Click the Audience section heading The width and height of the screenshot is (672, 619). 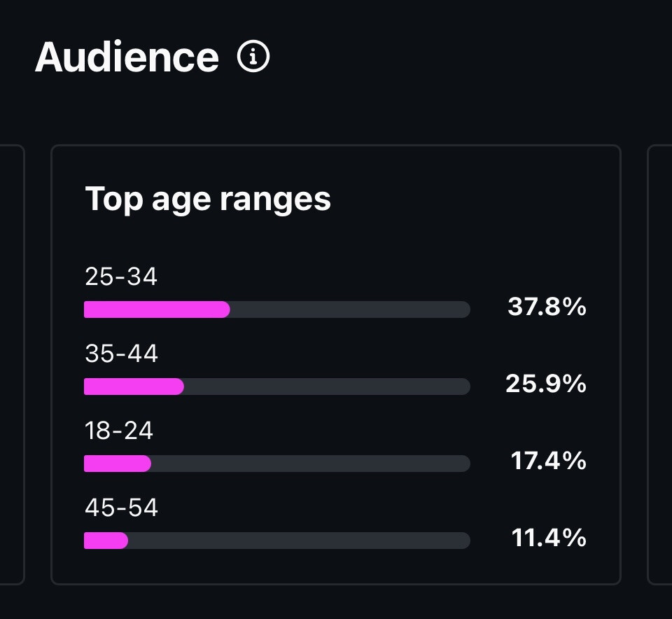(127, 57)
